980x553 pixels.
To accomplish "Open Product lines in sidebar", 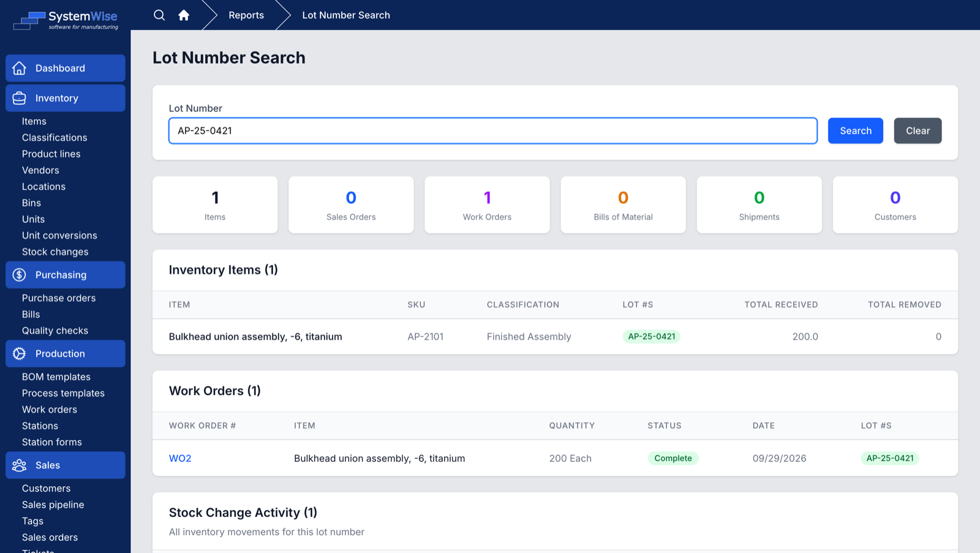I will click(51, 154).
